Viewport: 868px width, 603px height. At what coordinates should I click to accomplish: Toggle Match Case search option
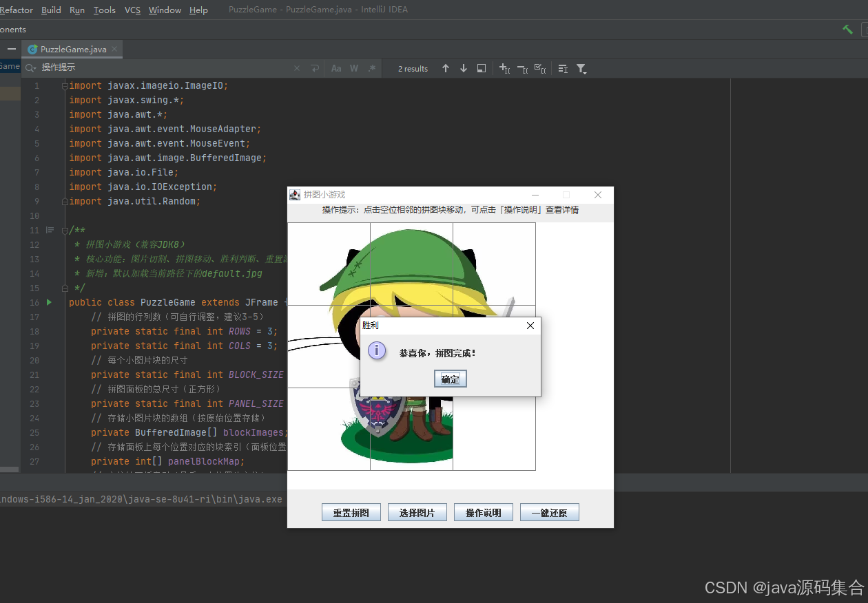pos(336,68)
